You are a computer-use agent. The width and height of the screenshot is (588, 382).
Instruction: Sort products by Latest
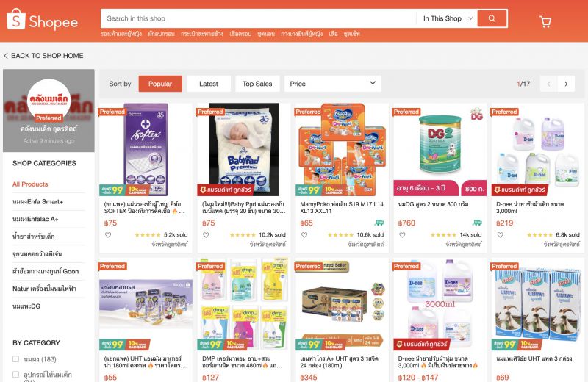(209, 84)
